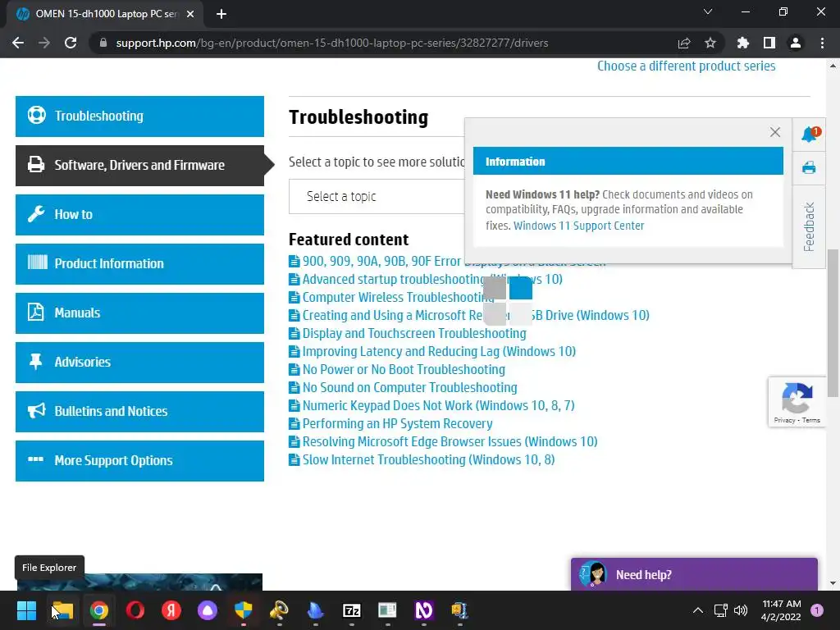Viewport: 840px width, 630px height.
Task: Click the browser forward arrow
Action: (44, 43)
